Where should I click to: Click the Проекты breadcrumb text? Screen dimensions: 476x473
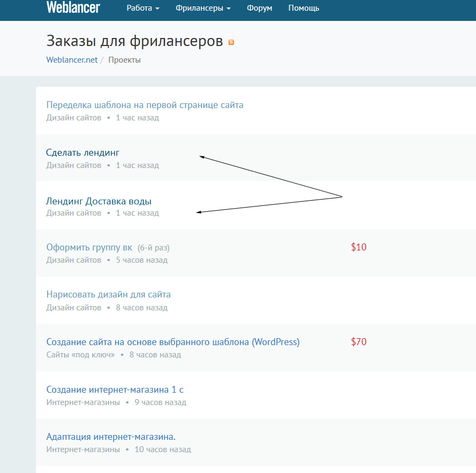124,60
